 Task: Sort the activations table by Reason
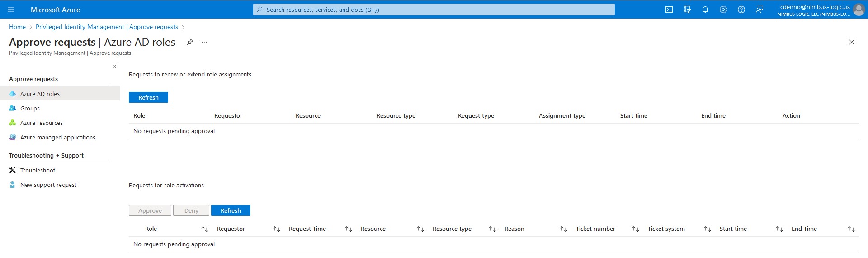coord(564,229)
